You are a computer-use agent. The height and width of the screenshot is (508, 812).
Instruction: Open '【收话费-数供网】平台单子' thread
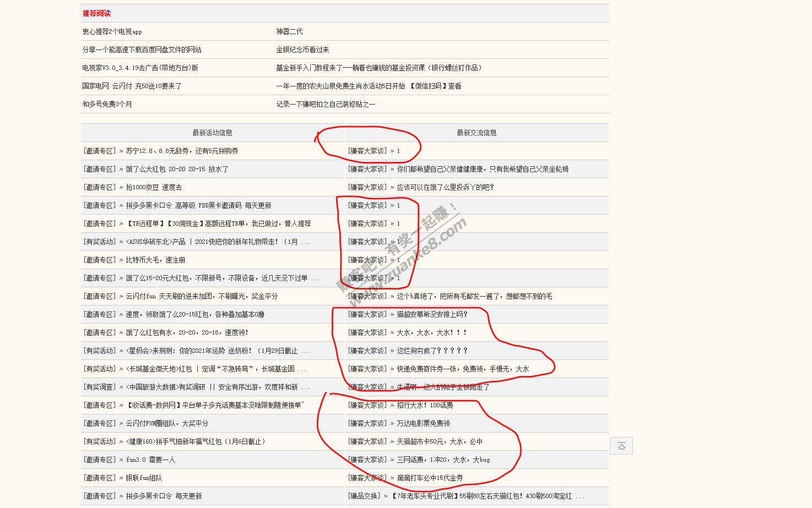click(x=215, y=405)
